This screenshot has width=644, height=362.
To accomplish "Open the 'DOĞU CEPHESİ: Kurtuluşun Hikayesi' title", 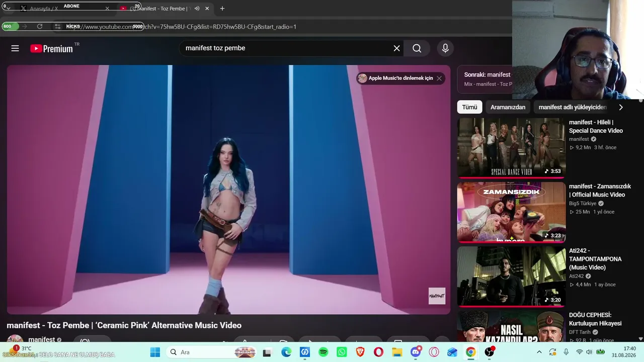I will point(595,319).
